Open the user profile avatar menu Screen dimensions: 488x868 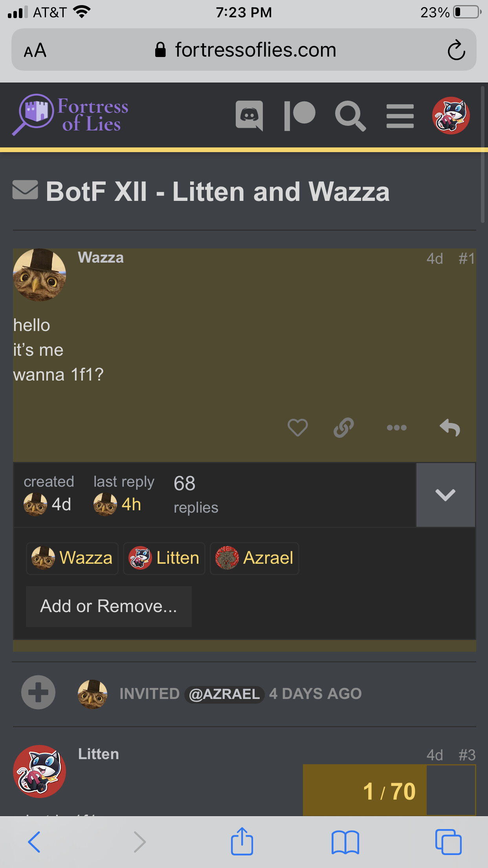coord(451,116)
